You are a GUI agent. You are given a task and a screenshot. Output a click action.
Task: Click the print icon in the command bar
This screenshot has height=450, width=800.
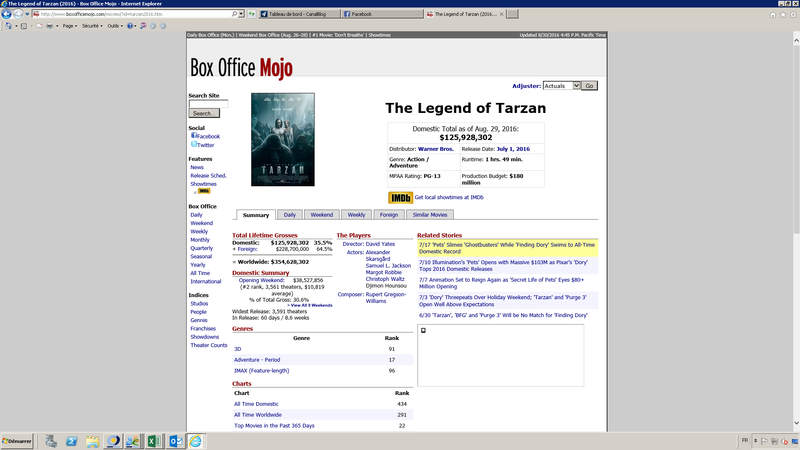[x=49, y=26]
